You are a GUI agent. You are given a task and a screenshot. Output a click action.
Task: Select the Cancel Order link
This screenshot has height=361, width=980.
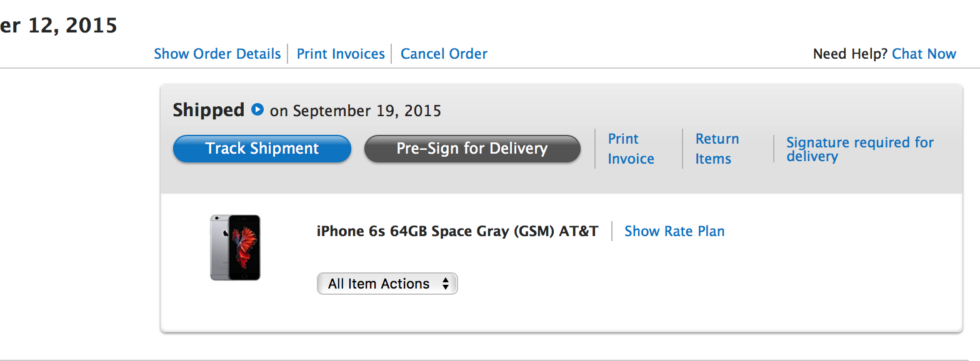point(444,54)
